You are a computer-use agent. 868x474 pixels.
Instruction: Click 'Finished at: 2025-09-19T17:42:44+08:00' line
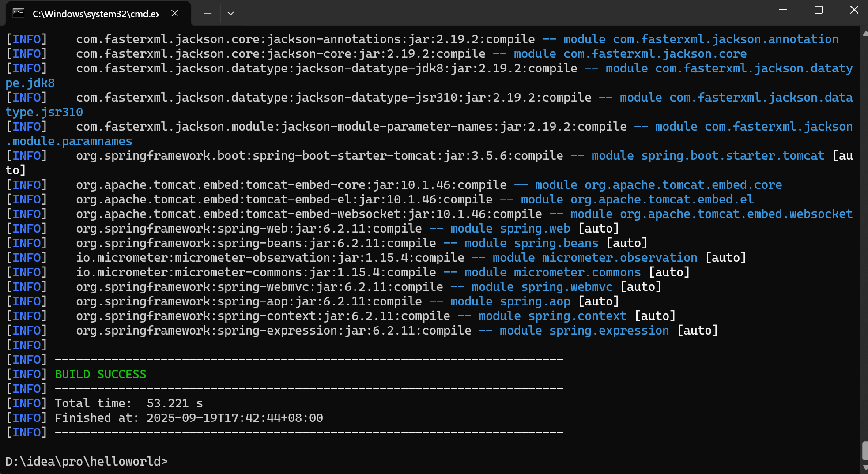pyautogui.click(x=189, y=418)
